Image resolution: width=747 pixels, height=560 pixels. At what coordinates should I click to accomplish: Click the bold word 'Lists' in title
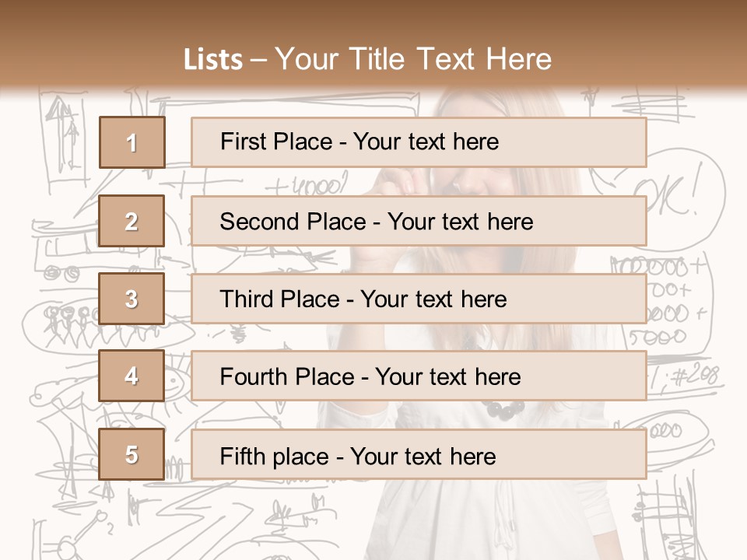(213, 59)
